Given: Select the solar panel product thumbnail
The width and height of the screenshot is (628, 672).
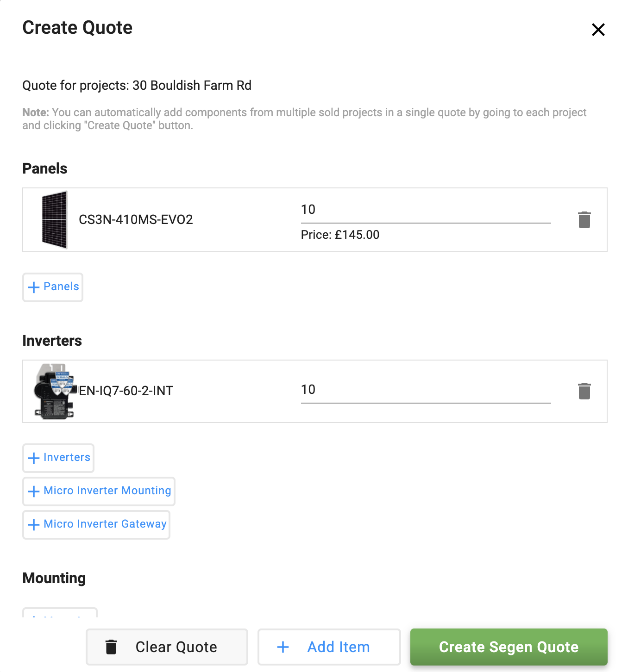Looking at the screenshot, I should 55,220.
